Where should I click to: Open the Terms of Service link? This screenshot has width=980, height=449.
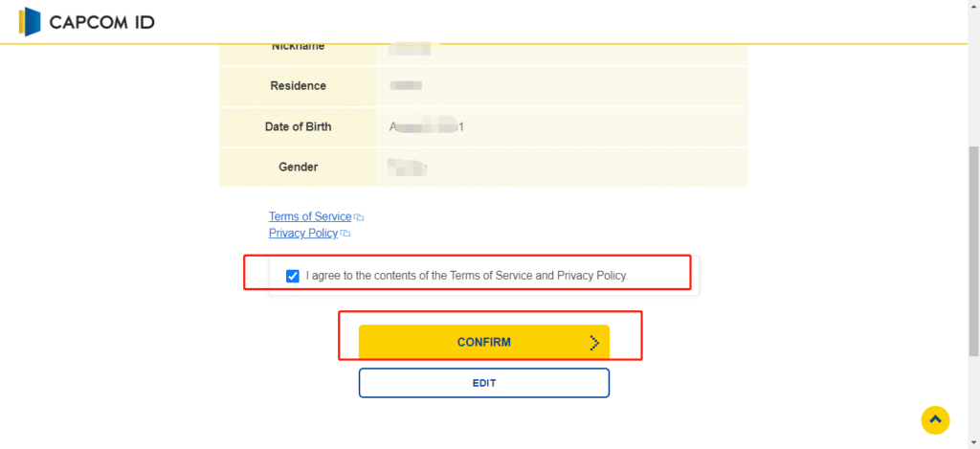(310, 216)
